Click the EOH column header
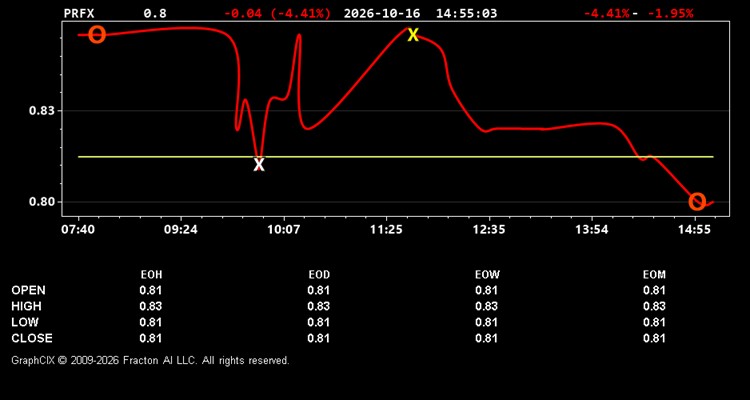The image size is (750, 400). (151, 275)
